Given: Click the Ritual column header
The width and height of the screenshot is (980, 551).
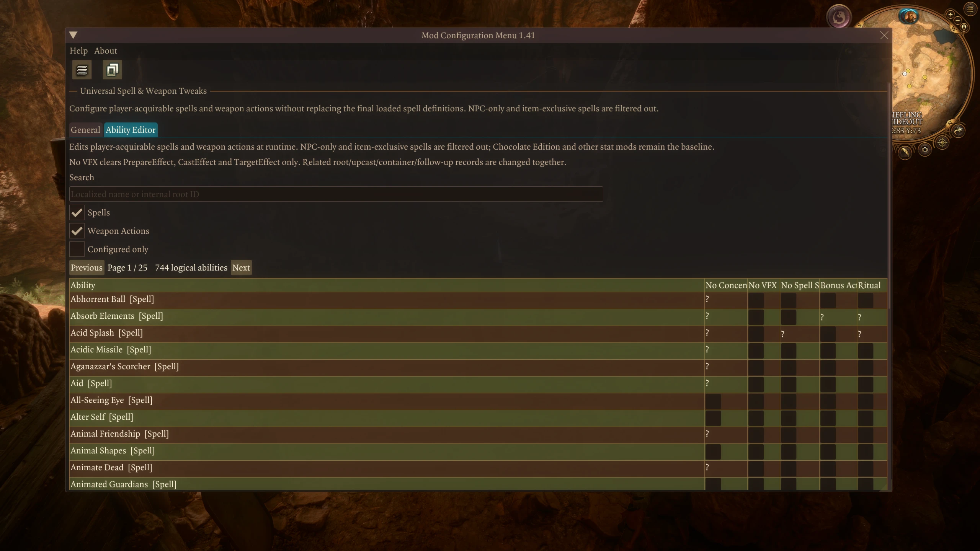Looking at the screenshot, I should pos(872,285).
